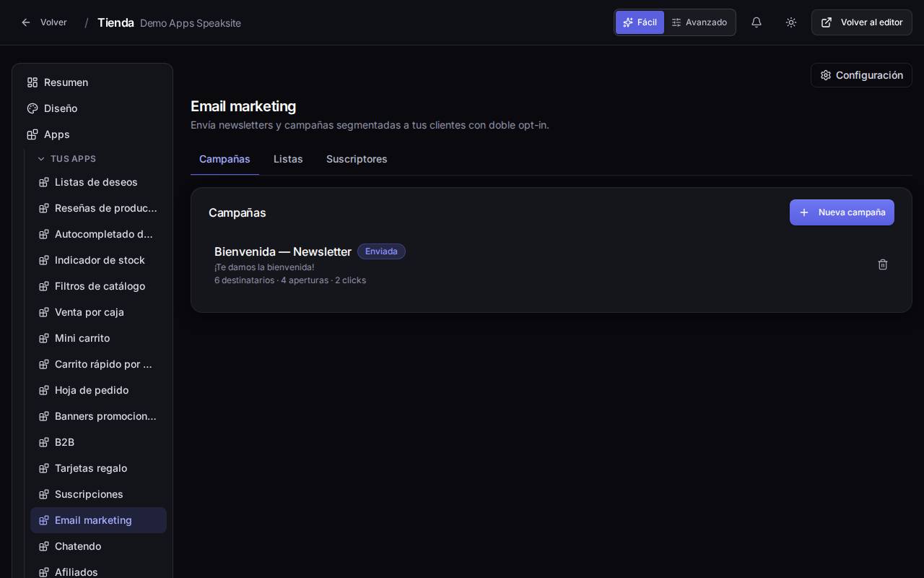Click the Tienda breadcrumb title
The width and height of the screenshot is (924, 578).
(x=115, y=22)
